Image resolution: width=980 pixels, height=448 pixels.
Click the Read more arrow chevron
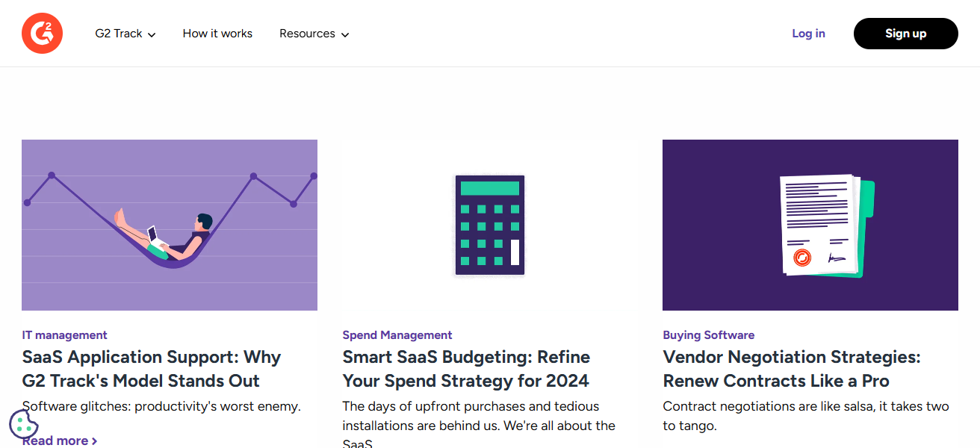coord(94,441)
